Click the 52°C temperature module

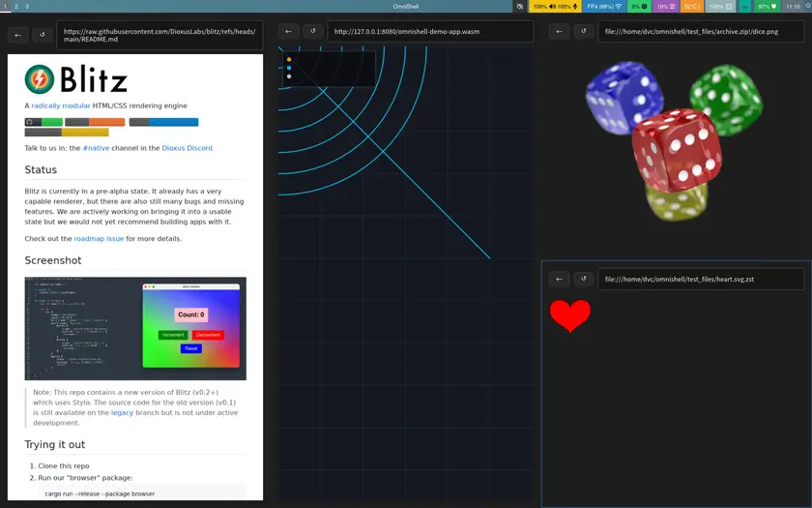(691, 6)
